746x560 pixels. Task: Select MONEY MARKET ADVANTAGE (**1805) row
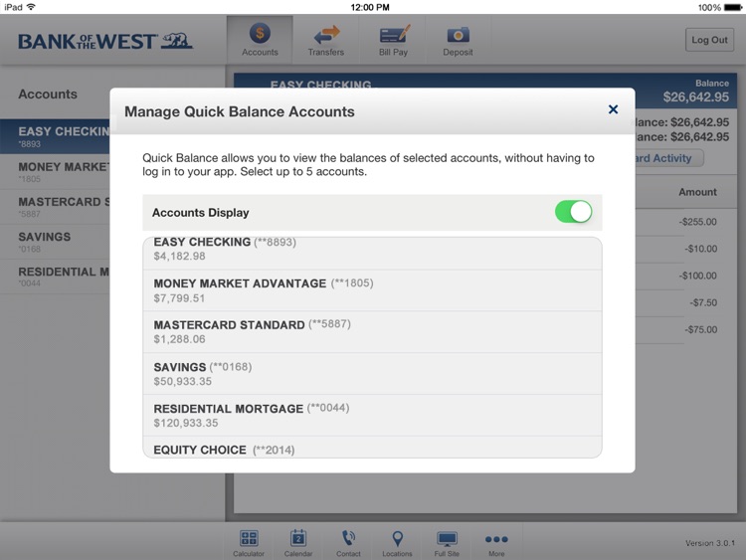[373, 290]
